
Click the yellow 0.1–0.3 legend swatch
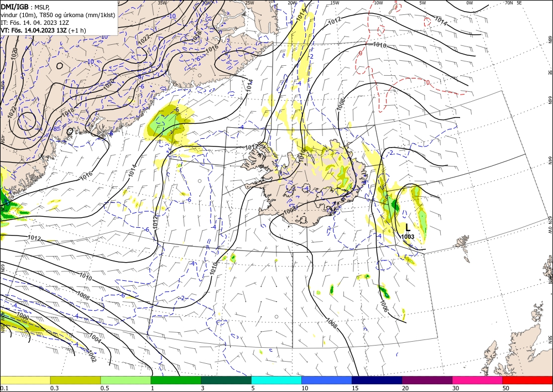[x=25, y=380]
